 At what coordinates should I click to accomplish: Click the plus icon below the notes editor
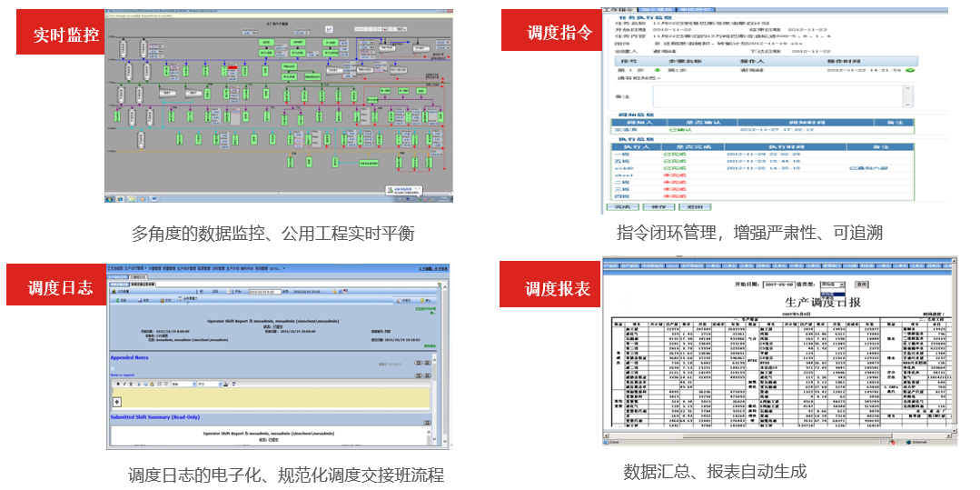point(117,401)
